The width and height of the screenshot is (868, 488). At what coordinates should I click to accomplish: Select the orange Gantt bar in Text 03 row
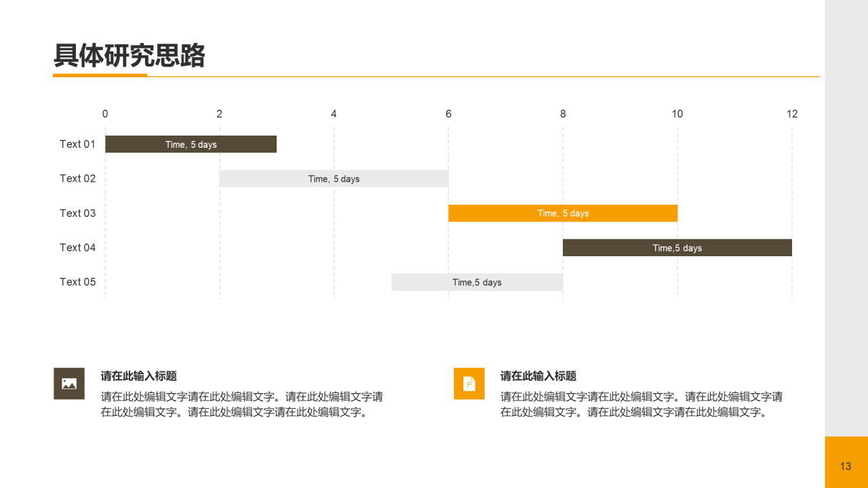562,213
